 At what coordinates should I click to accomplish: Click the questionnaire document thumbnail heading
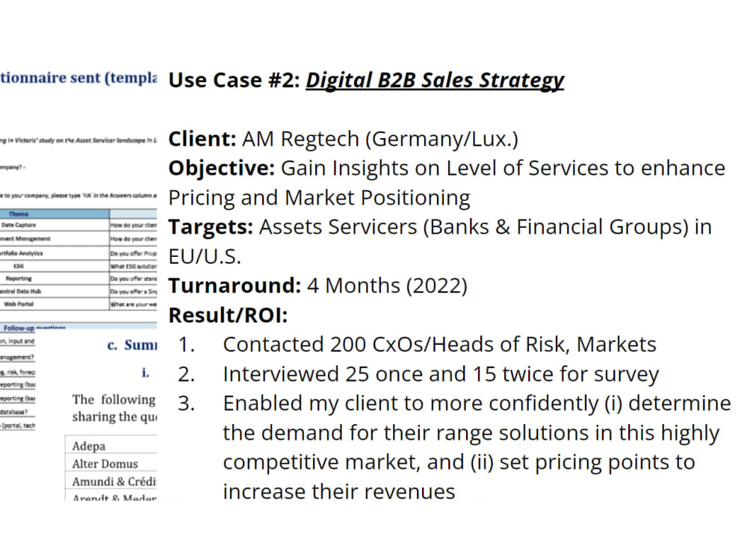tap(78, 78)
